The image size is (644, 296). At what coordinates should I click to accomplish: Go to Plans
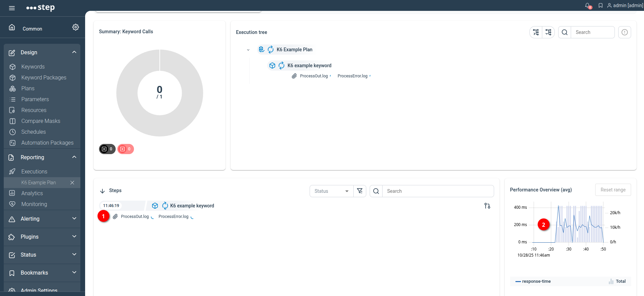click(x=28, y=89)
